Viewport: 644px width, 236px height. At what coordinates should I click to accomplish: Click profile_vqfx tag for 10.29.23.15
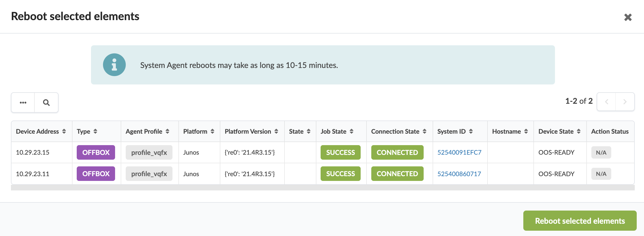point(149,152)
